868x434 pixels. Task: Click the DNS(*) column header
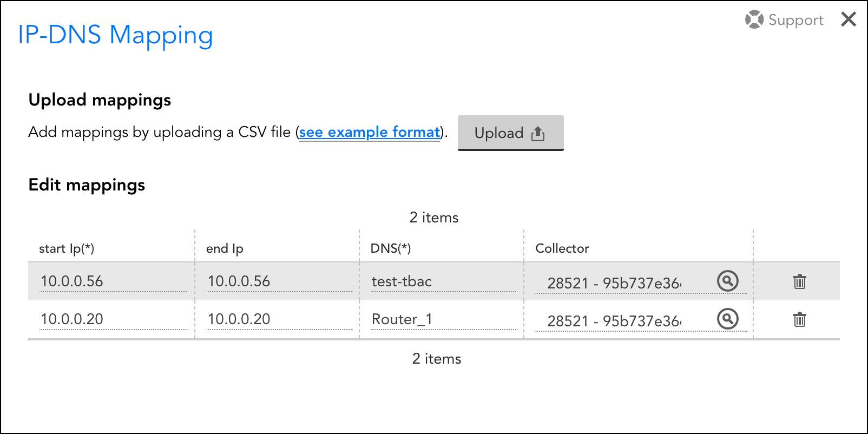click(x=391, y=248)
